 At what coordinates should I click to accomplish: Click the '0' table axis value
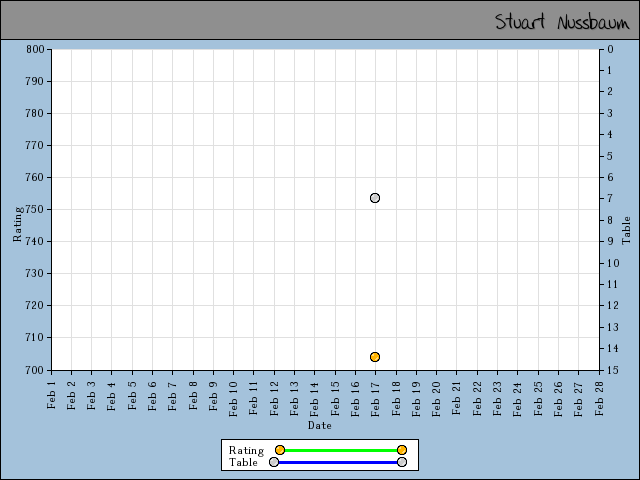[610, 49]
